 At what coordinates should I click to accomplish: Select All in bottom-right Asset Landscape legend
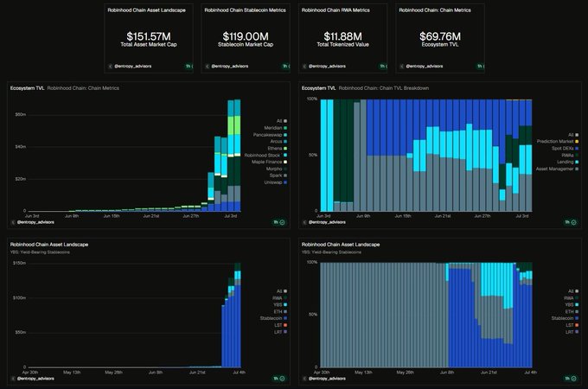(x=573, y=291)
